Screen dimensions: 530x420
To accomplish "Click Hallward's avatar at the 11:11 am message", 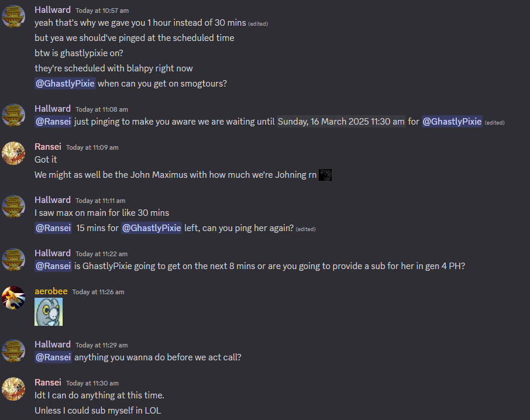I will pyautogui.click(x=13, y=206).
